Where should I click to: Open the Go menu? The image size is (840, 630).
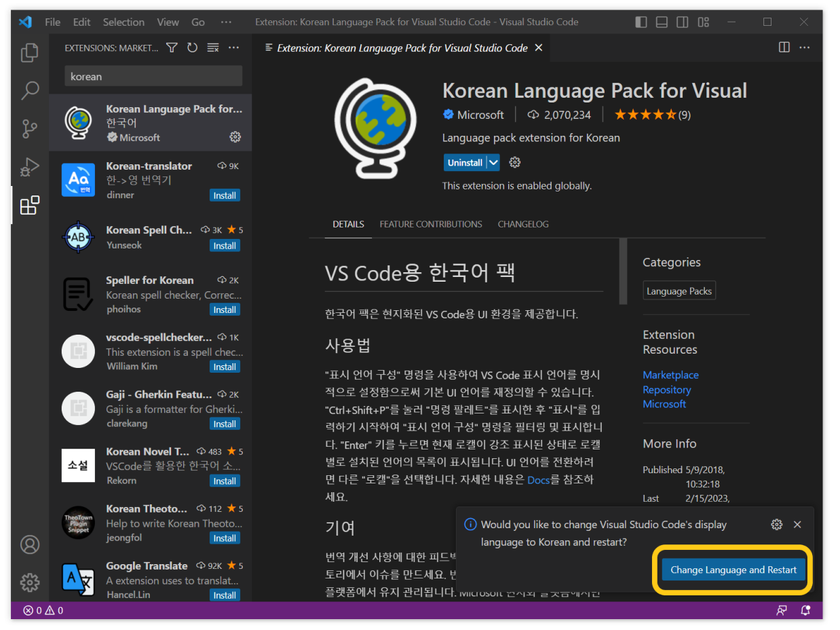pyautogui.click(x=198, y=22)
